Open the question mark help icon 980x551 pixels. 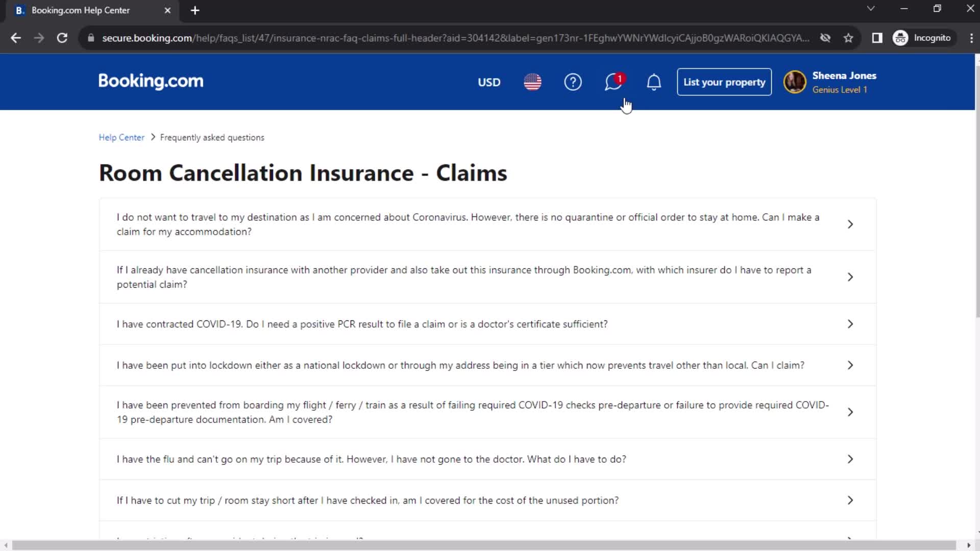tap(573, 82)
